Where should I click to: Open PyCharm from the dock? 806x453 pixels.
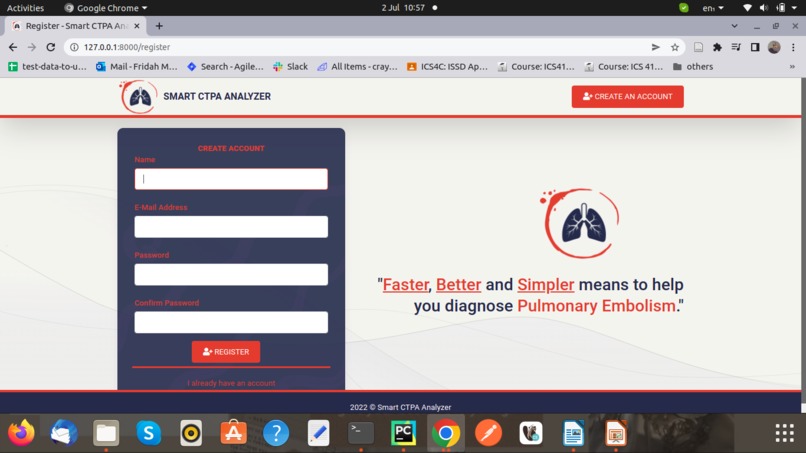pos(404,433)
